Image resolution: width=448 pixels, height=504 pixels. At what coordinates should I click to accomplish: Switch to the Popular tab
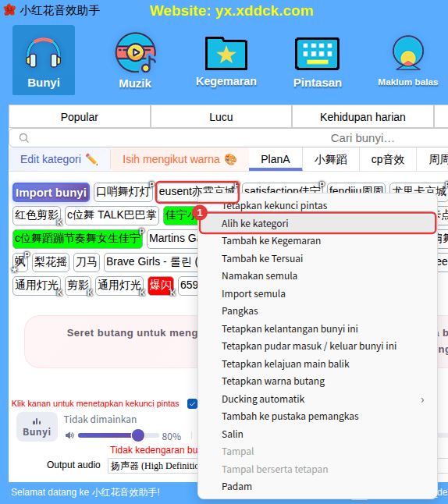[x=80, y=117]
